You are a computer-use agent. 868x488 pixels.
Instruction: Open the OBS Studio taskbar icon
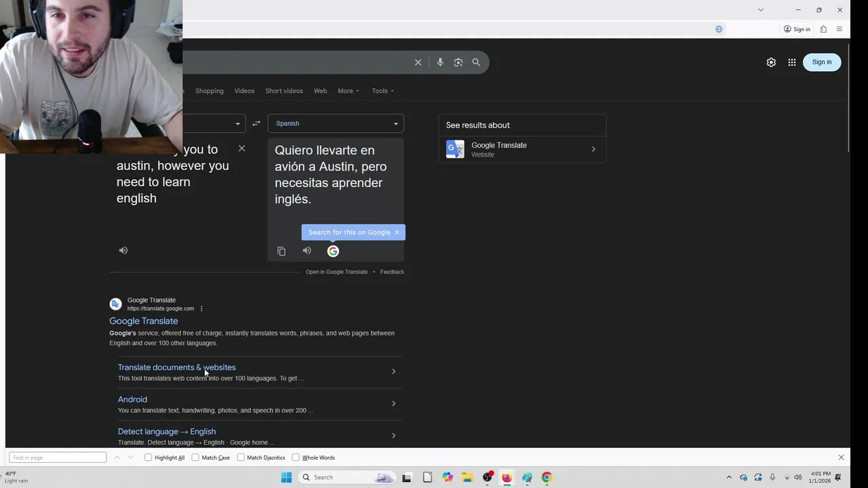click(487, 477)
